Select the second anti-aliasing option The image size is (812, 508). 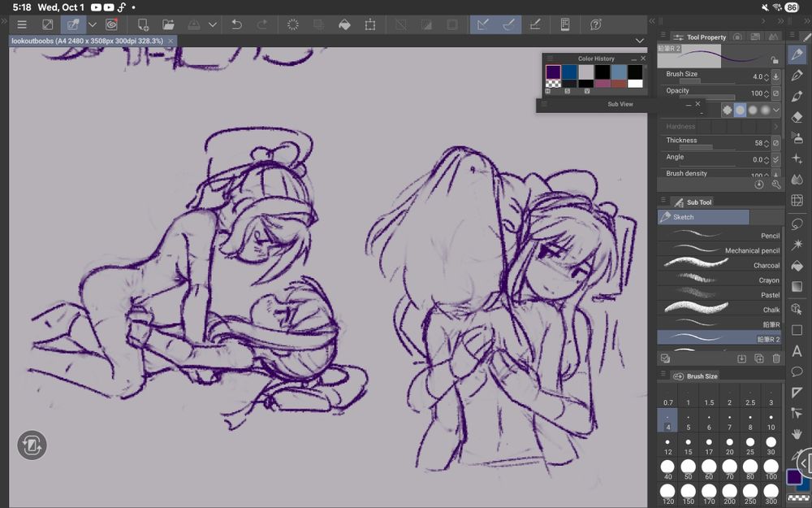(x=740, y=110)
